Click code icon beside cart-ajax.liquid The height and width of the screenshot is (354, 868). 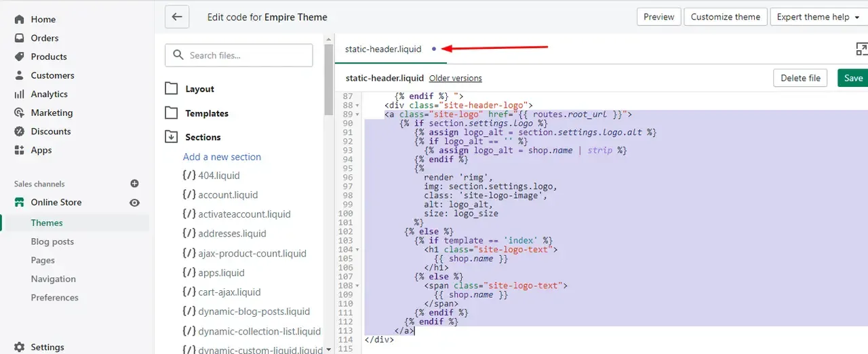pyautogui.click(x=189, y=292)
